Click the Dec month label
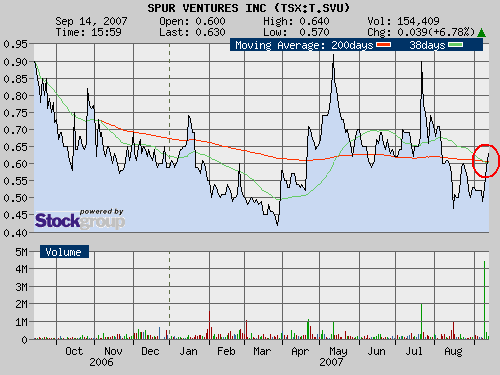This screenshot has width=500, height=375. pyautogui.click(x=150, y=351)
